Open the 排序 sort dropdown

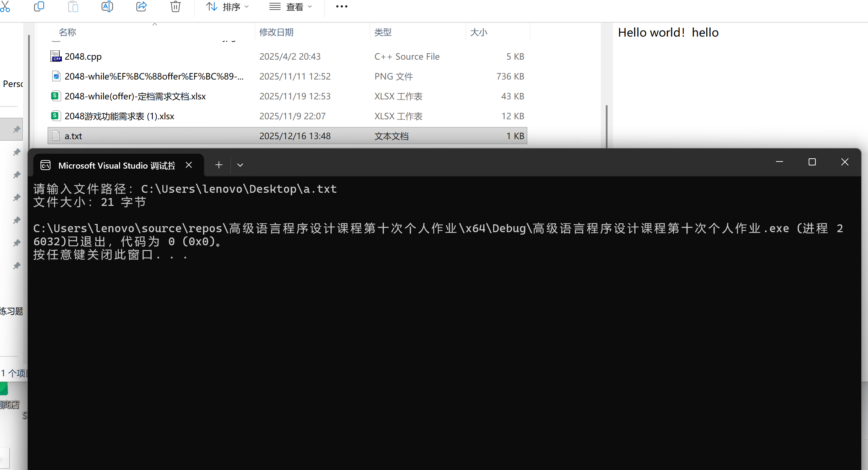[227, 7]
